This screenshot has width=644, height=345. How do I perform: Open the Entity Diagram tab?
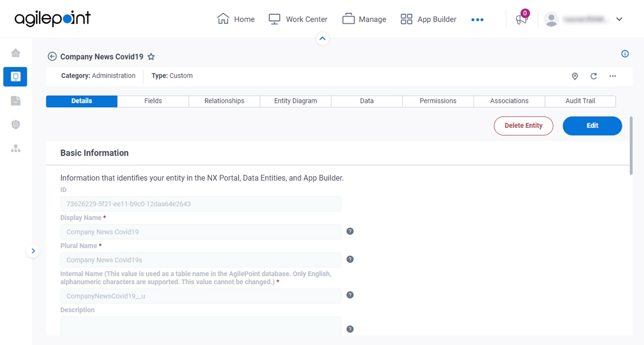click(295, 101)
